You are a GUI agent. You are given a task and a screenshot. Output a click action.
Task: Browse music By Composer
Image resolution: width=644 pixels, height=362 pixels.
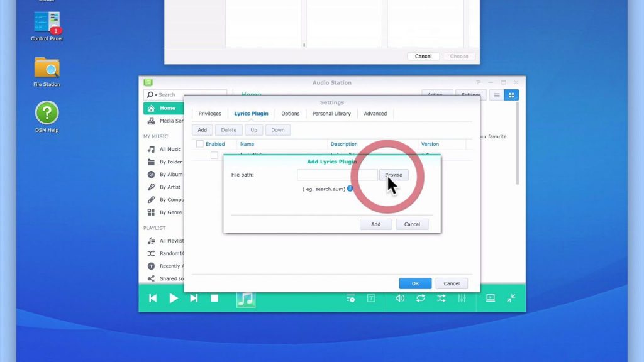[x=164, y=199]
